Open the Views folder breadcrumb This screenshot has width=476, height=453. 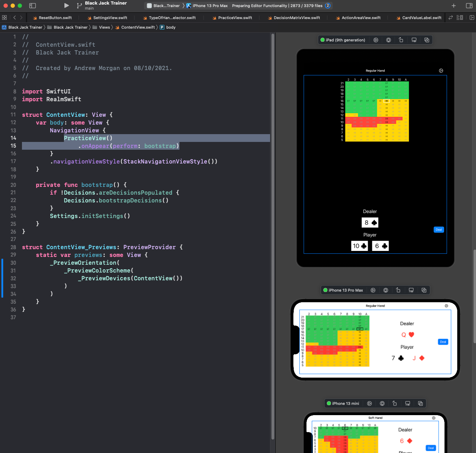click(101, 27)
